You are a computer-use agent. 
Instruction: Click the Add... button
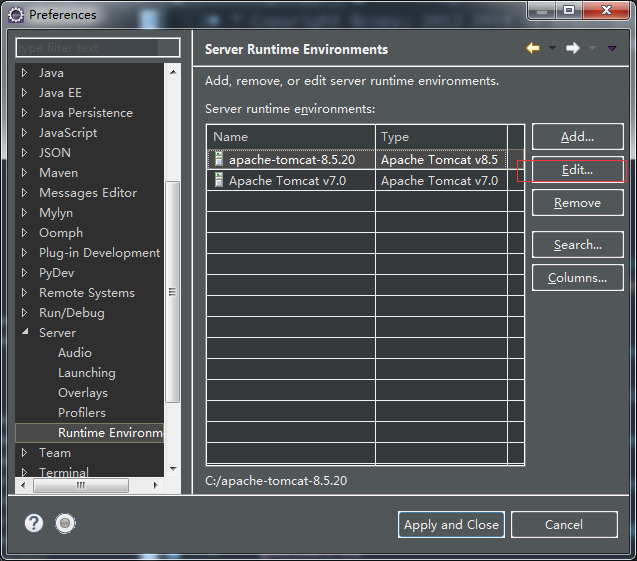[x=577, y=136]
